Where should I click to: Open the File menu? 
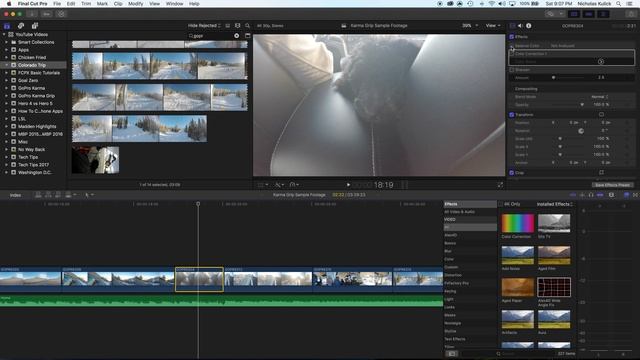click(57, 4)
